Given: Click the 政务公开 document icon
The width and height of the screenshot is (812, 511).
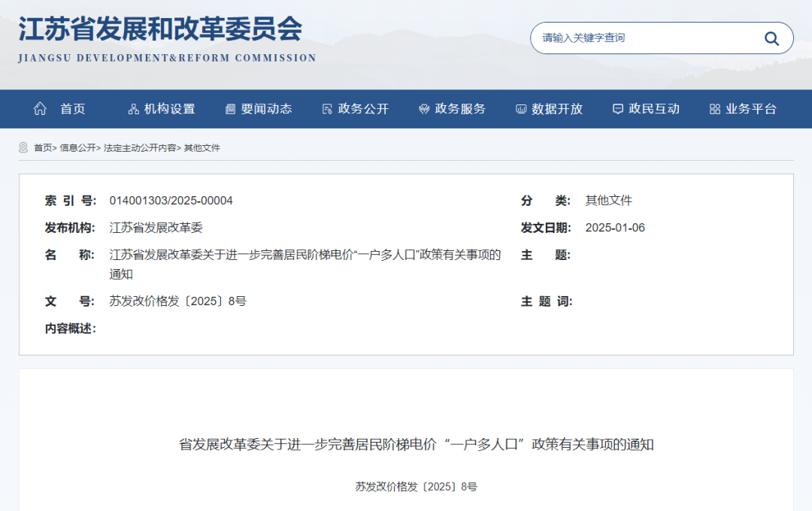Looking at the screenshot, I should pyautogui.click(x=327, y=109).
